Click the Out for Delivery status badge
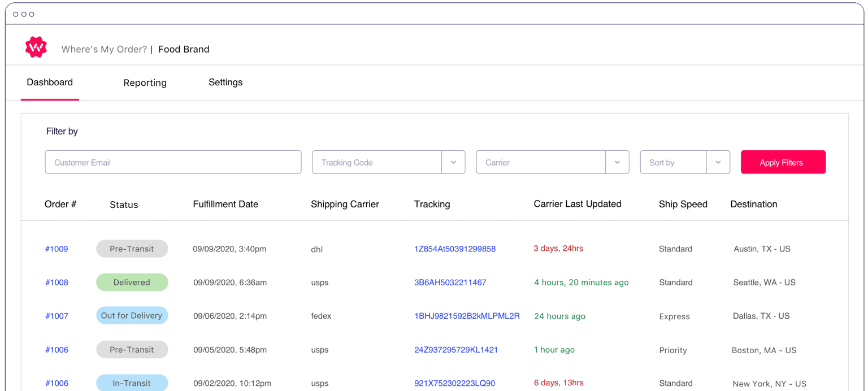 point(132,316)
